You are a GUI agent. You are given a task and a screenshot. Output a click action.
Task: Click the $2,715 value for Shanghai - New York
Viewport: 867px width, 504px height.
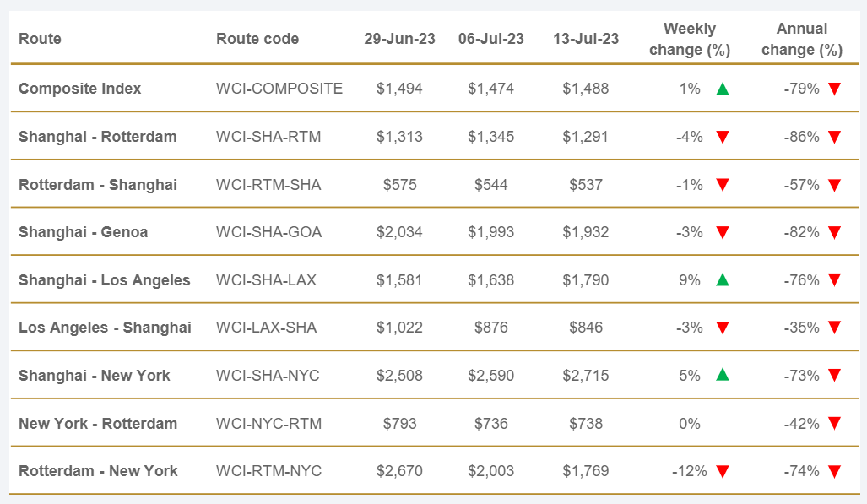pos(586,376)
